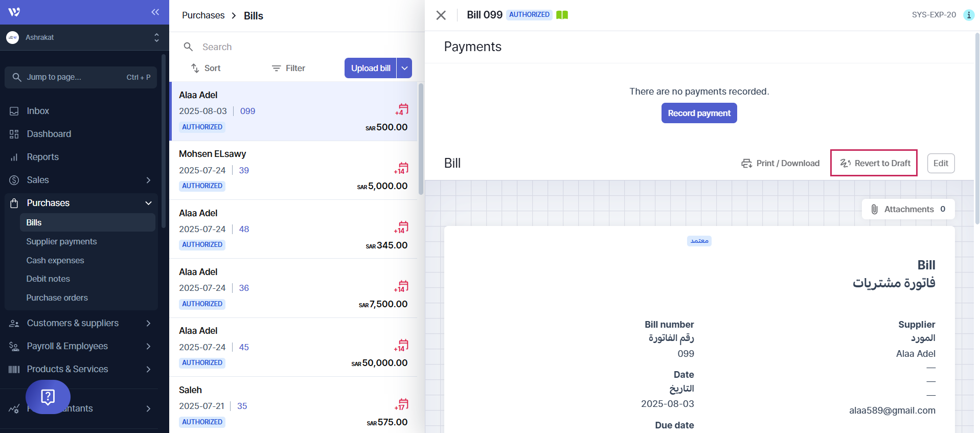The width and height of the screenshot is (980, 433).
Task: Click the help chat bubble icon
Action: (48, 397)
